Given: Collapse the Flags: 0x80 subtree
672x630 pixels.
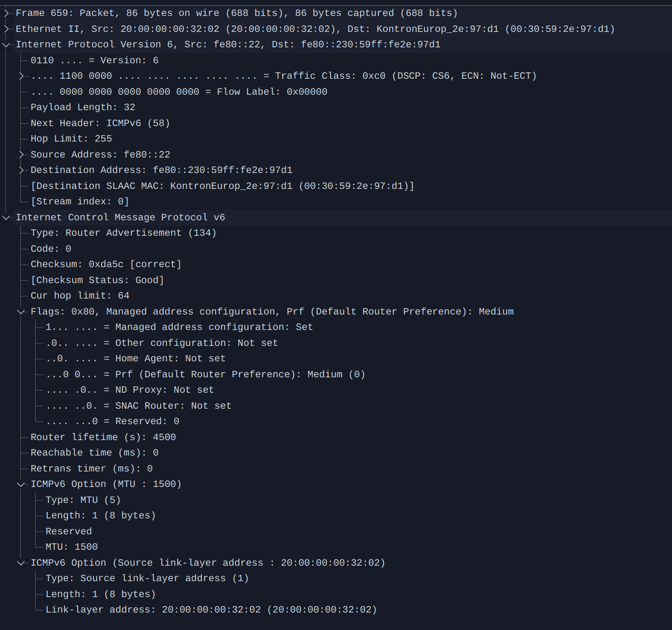Looking at the screenshot, I should click(22, 312).
